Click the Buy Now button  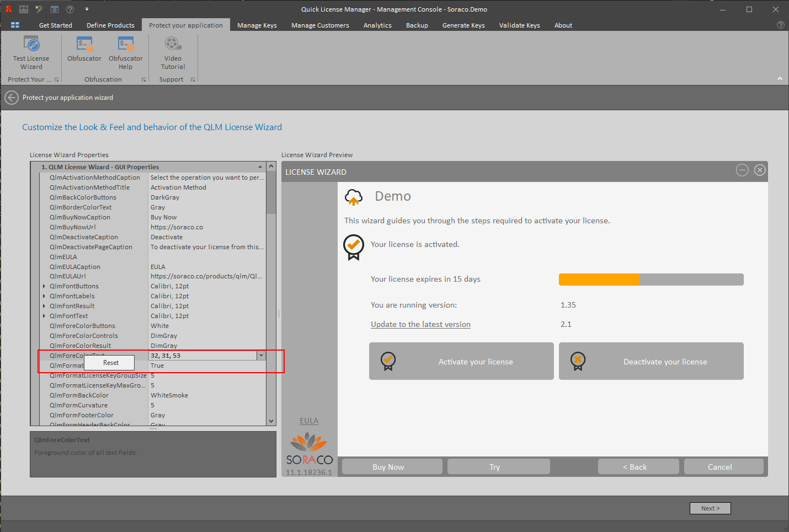pyautogui.click(x=392, y=466)
